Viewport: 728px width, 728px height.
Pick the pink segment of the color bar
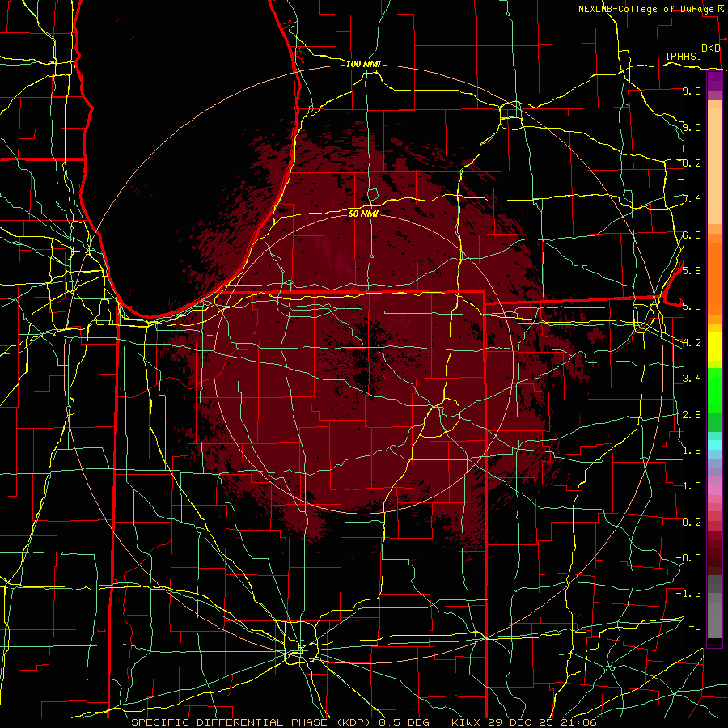pos(714,490)
